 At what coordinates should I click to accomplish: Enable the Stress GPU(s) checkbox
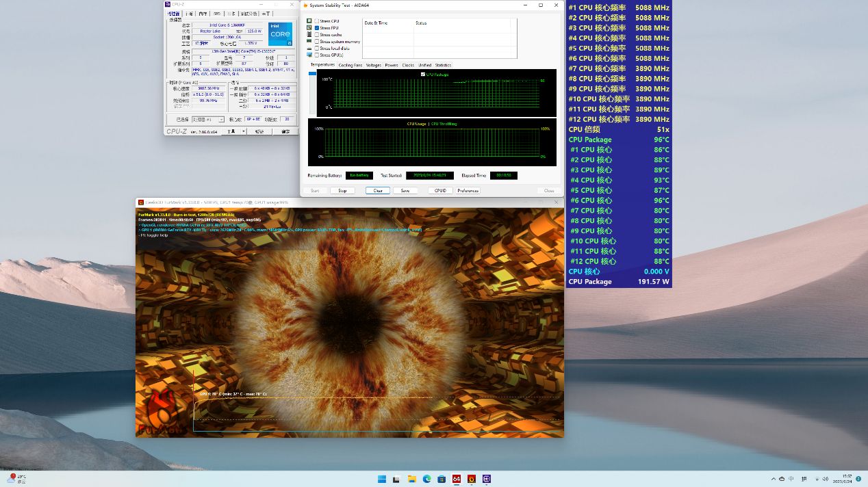[x=317, y=55]
